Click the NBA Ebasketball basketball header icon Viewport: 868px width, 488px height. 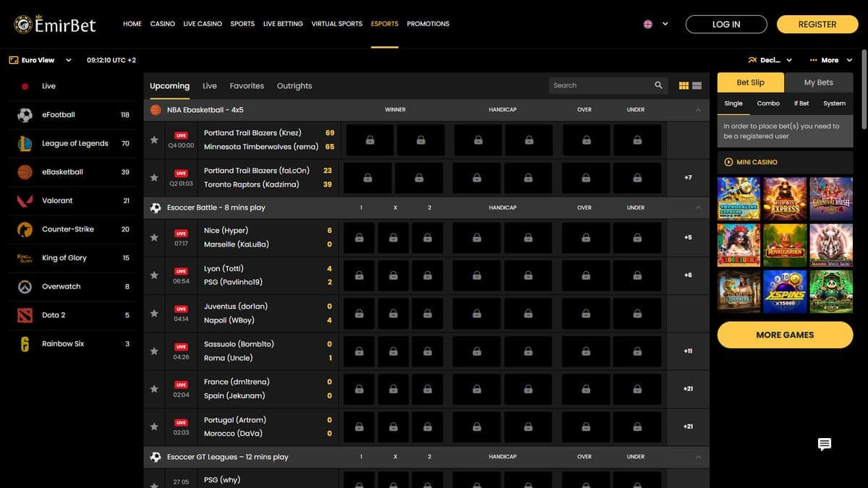tap(156, 110)
